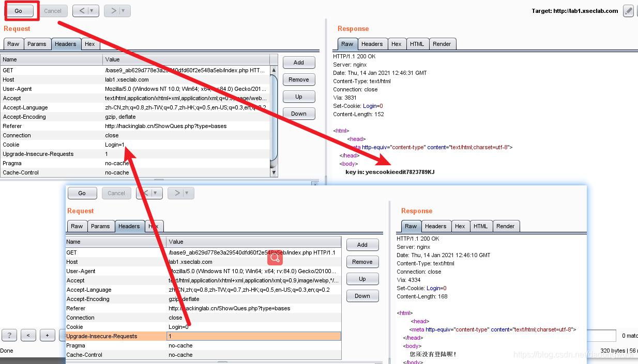Click Cancel in the top Repeater window
This screenshot has width=638, height=364.
(53, 11)
